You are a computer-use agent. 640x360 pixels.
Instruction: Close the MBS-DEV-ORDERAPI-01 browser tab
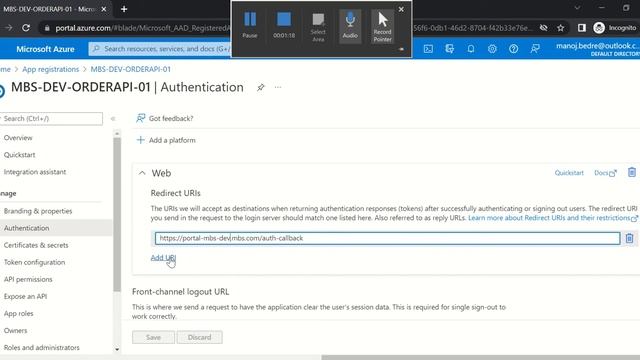pyautogui.click(x=104, y=9)
